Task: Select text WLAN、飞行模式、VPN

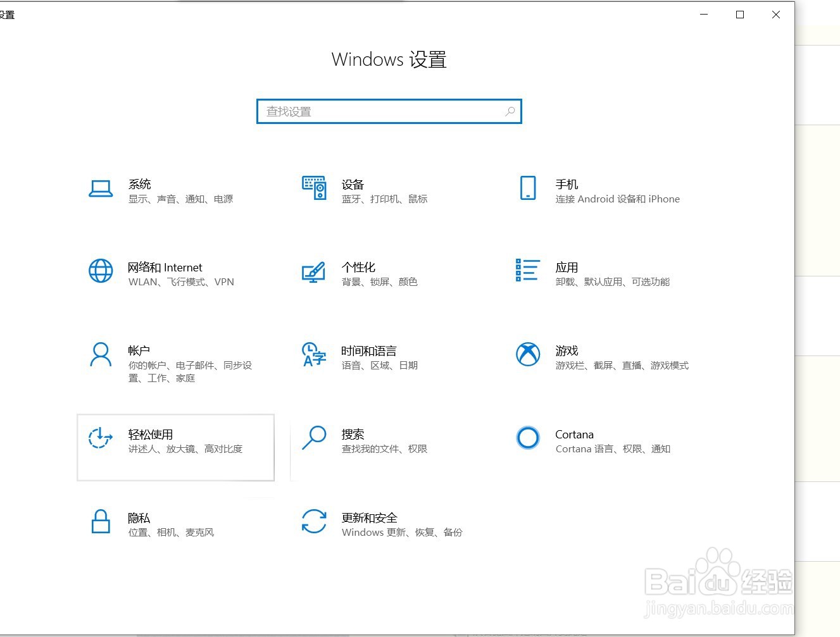Action: pos(181,282)
